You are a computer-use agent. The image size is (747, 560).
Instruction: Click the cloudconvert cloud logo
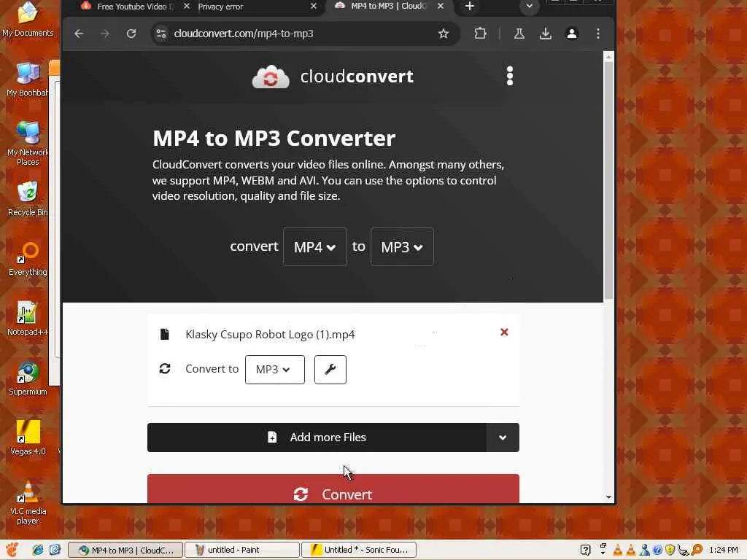[270, 77]
